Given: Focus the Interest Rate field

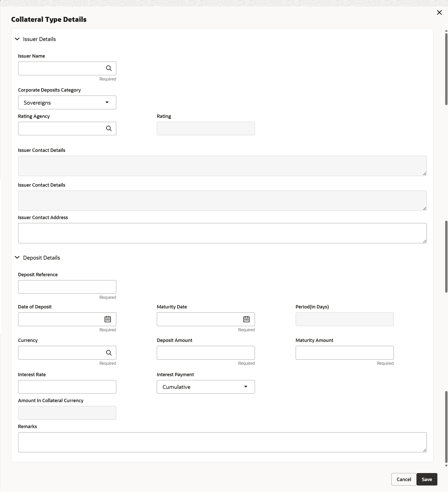Looking at the screenshot, I should point(67,387).
